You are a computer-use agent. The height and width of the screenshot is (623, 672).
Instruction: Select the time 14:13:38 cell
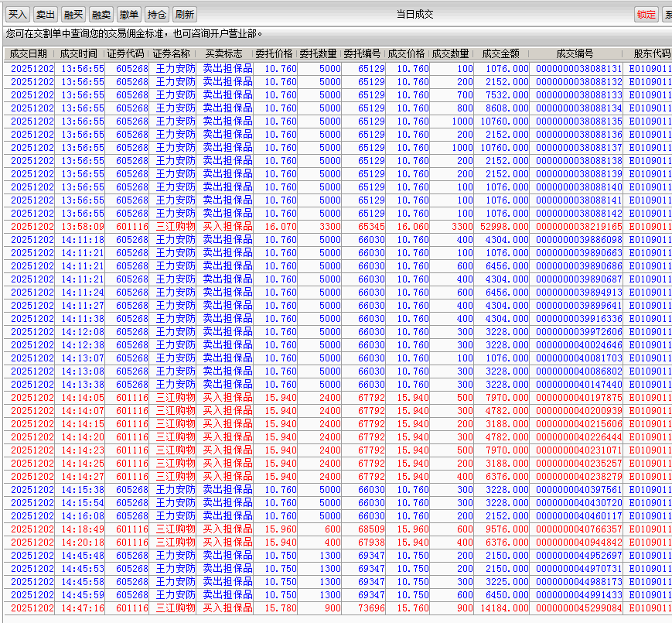[82, 385]
